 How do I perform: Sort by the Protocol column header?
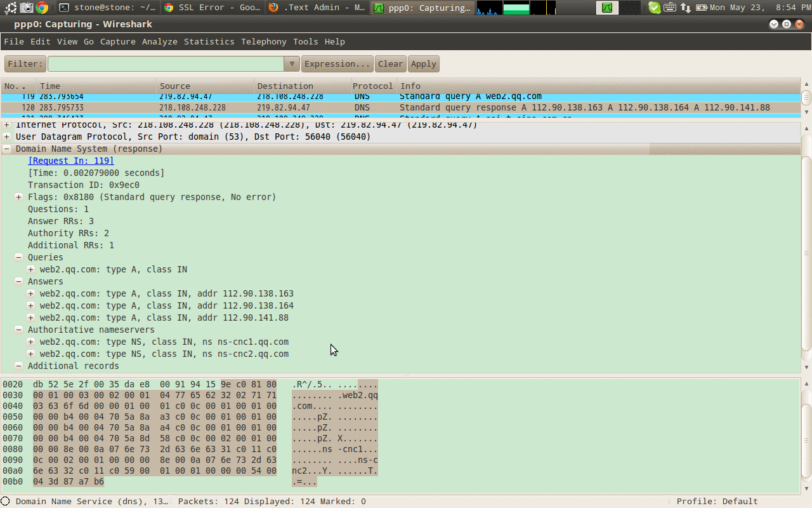(373, 86)
